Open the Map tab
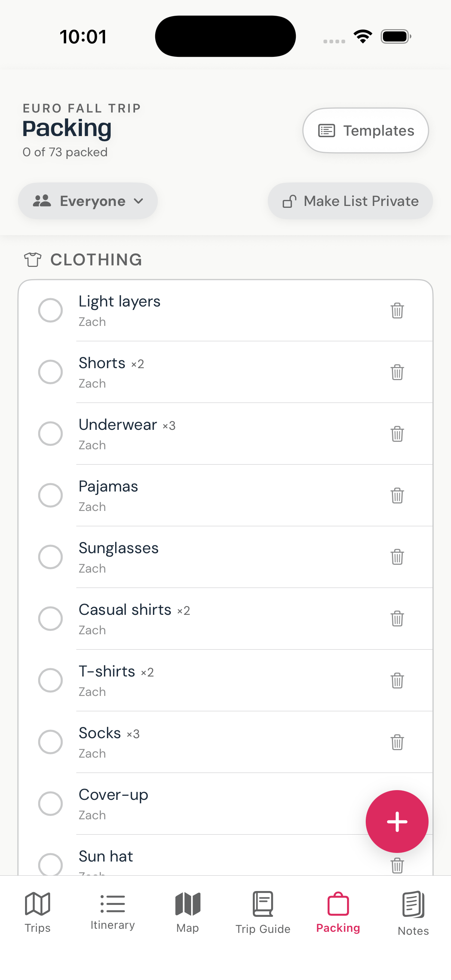 188,912
